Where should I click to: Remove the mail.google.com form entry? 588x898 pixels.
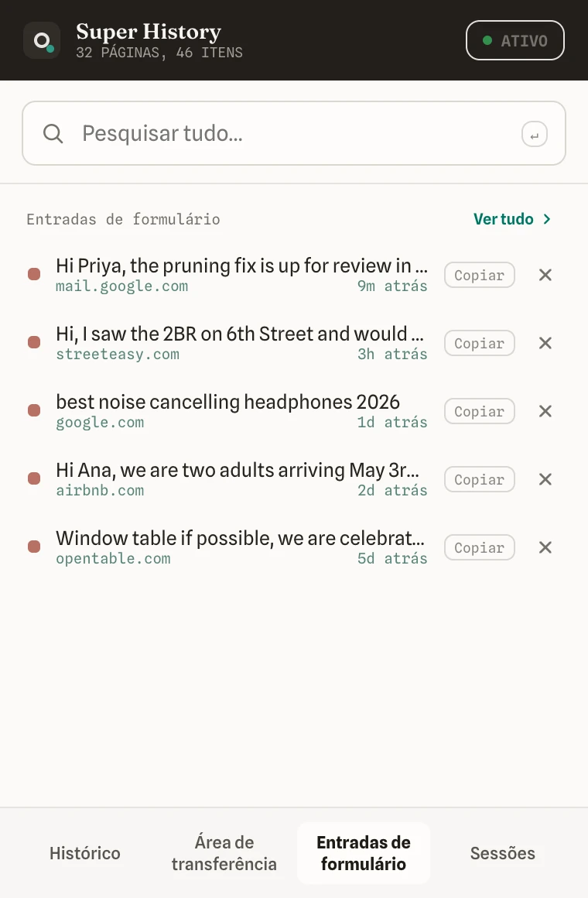point(545,275)
